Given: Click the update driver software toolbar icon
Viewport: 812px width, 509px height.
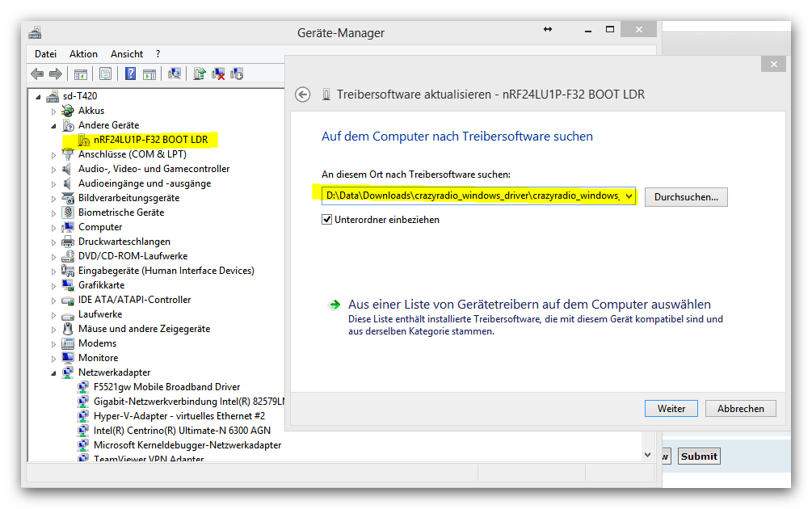Looking at the screenshot, I should point(200,74).
